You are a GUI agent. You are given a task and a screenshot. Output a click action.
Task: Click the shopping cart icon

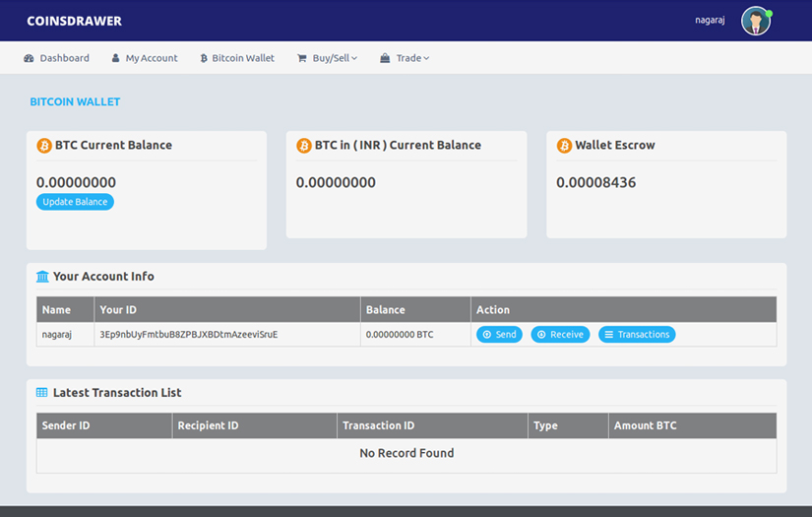tap(302, 58)
